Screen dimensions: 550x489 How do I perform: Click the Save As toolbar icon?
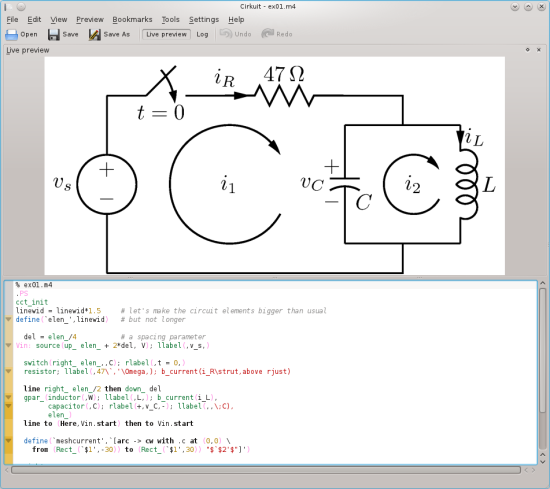(94, 34)
